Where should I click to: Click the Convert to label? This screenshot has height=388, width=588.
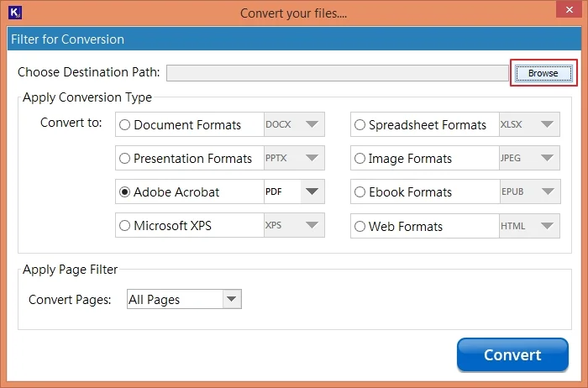(71, 123)
